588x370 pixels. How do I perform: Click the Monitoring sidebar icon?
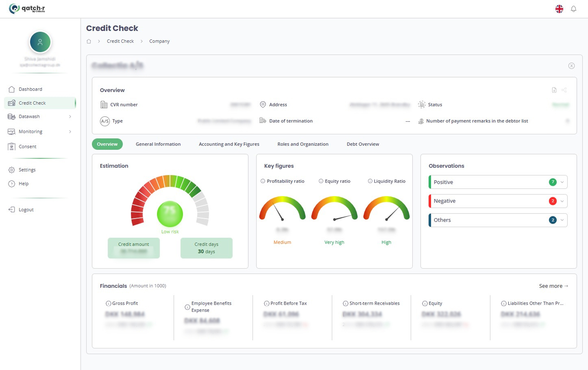click(12, 131)
